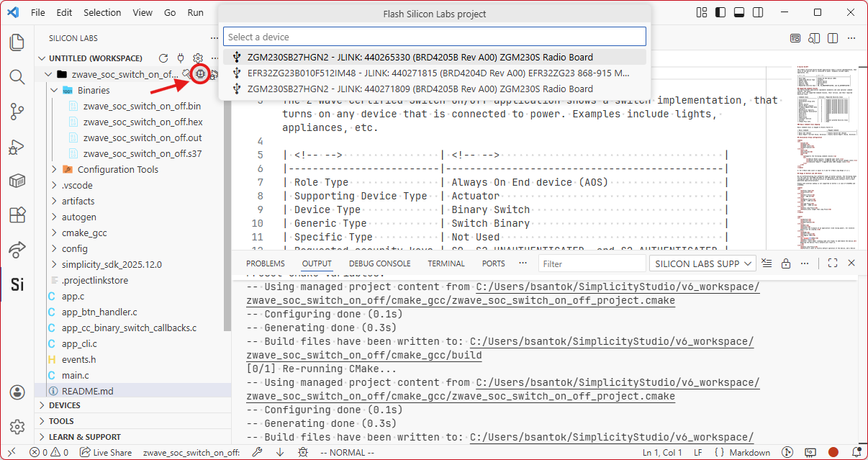The height and width of the screenshot is (460, 868).
Task: Switch to the TERMINAL tab
Action: tap(446, 263)
